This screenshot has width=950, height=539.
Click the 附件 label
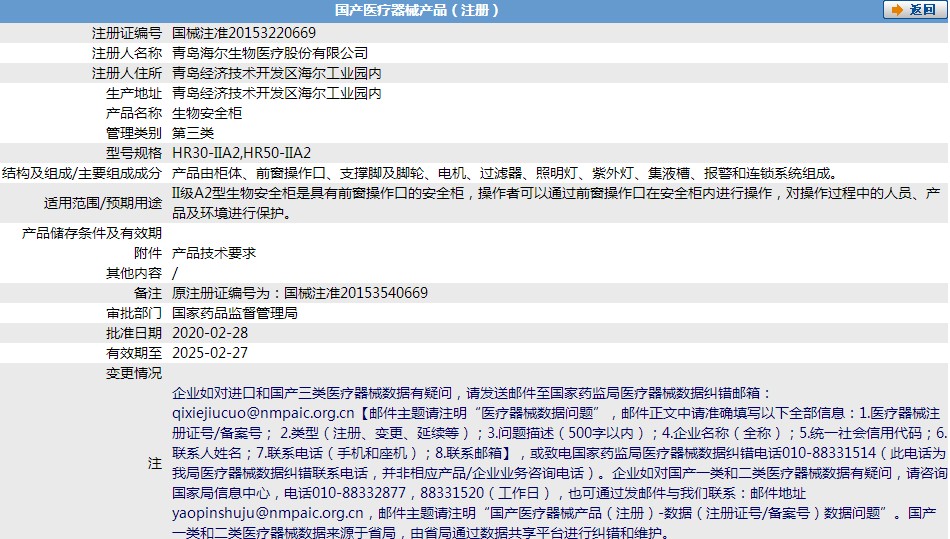(148, 253)
